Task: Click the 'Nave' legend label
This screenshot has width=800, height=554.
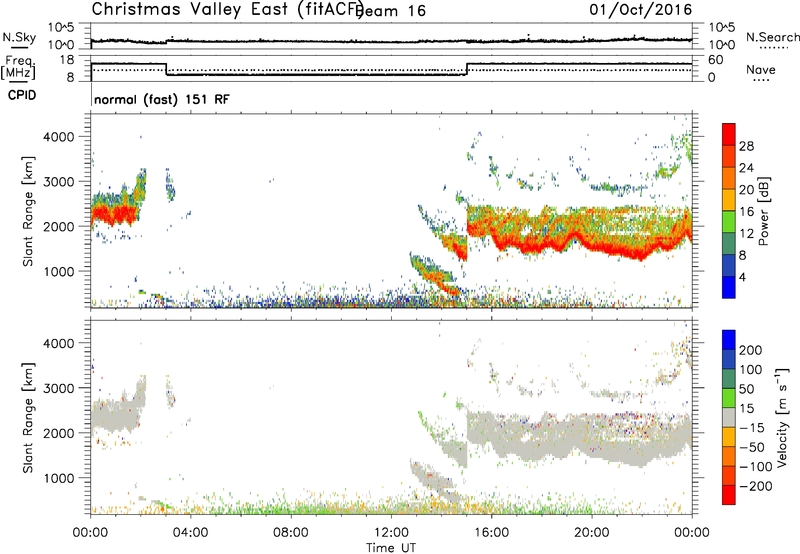Action: tap(761, 70)
